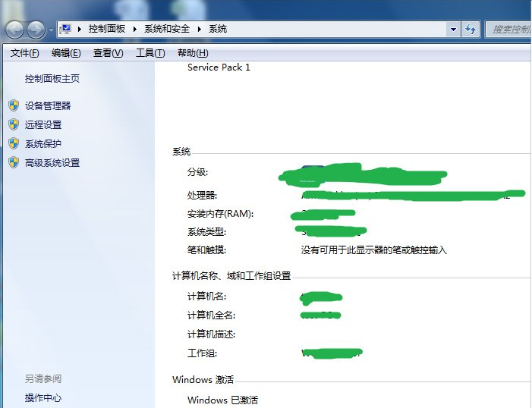Screen dimensions: 532x408
Task: Click the shield icon next to 设备管理器
Action: click(13, 105)
